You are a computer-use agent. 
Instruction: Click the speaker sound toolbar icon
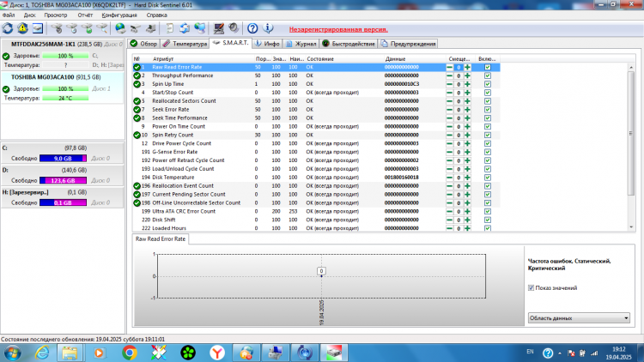pyautogui.click(x=234, y=28)
